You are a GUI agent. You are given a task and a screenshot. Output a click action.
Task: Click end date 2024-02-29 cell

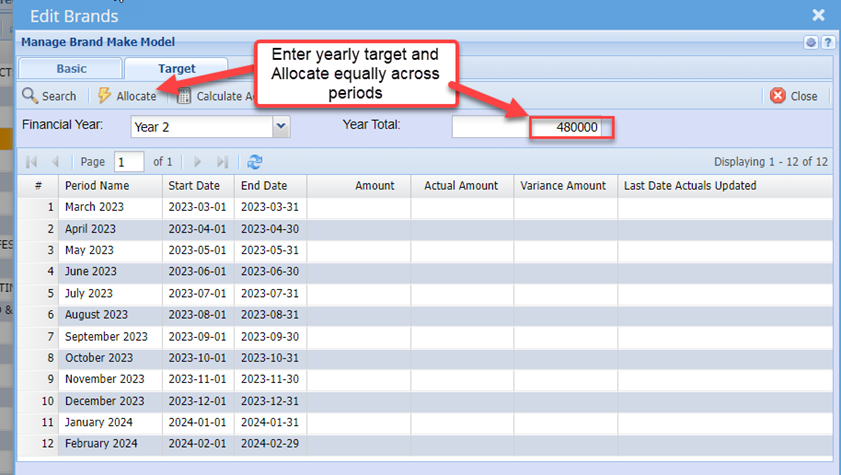coord(270,444)
